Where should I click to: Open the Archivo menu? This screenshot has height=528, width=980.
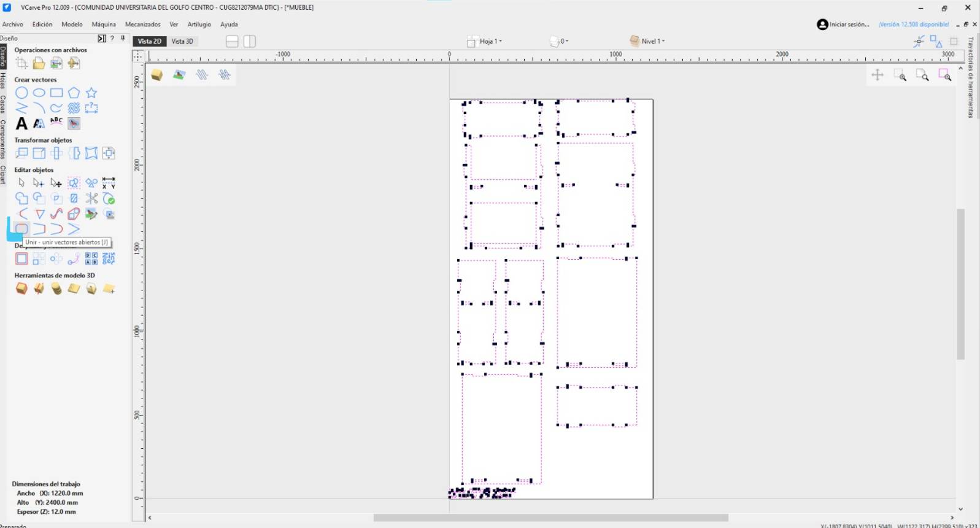(x=13, y=25)
